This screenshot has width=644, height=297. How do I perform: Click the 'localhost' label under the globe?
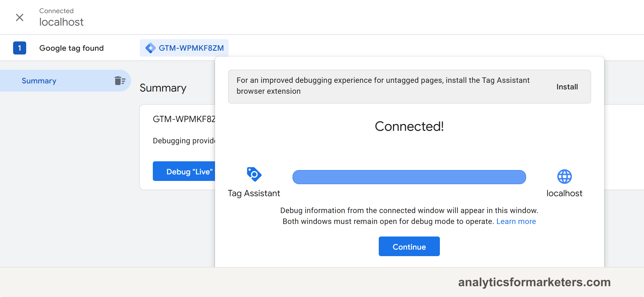(564, 193)
